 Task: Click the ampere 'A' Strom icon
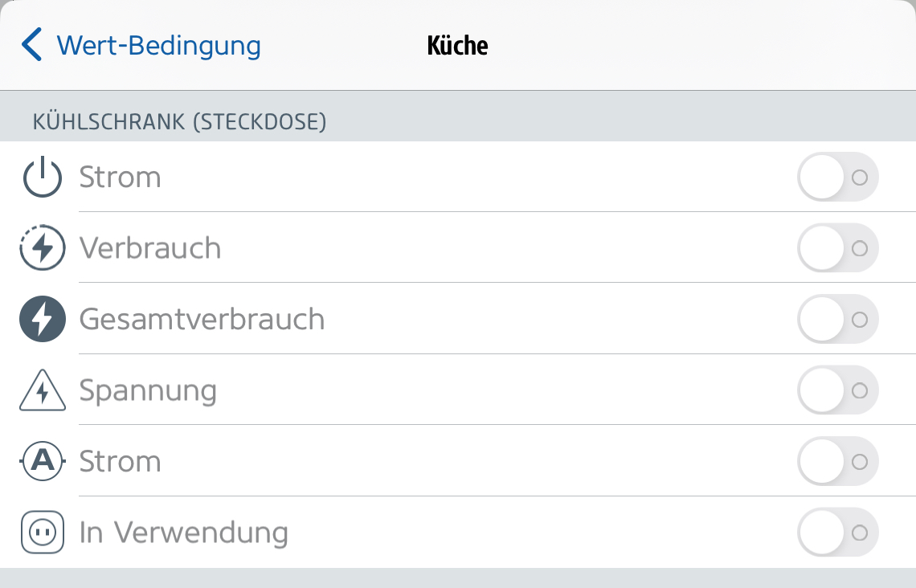click(42, 461)
